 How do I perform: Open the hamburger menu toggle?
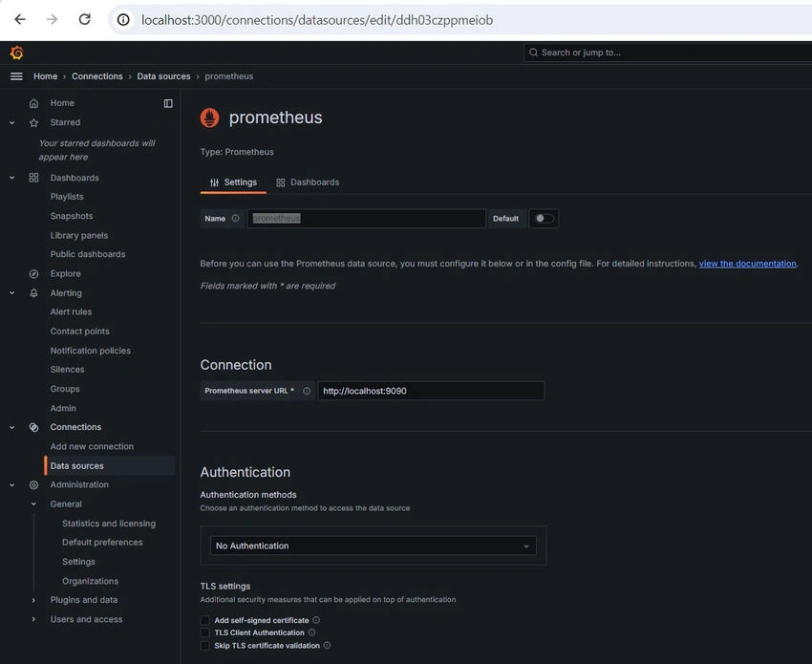(16, 76)
